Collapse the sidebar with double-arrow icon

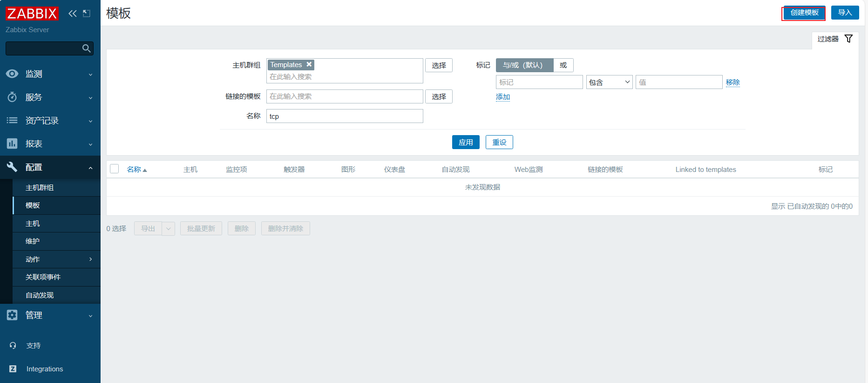pos(73,14)
